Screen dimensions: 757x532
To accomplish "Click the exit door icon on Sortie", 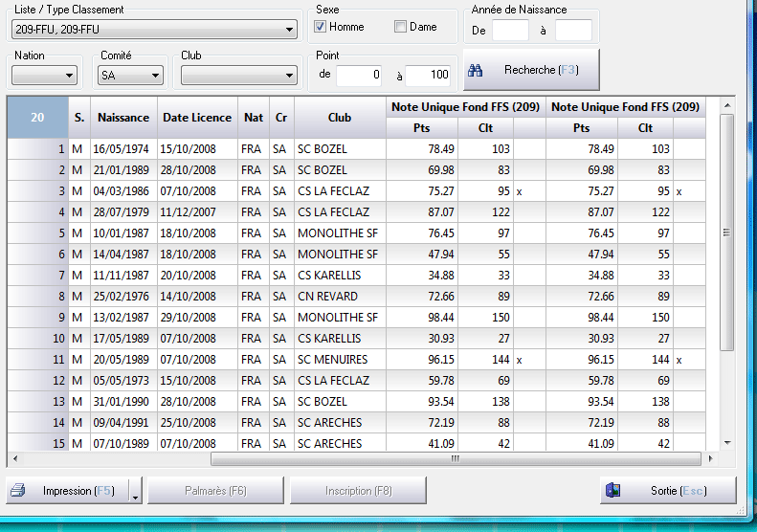I will click(x=613, y=491).
